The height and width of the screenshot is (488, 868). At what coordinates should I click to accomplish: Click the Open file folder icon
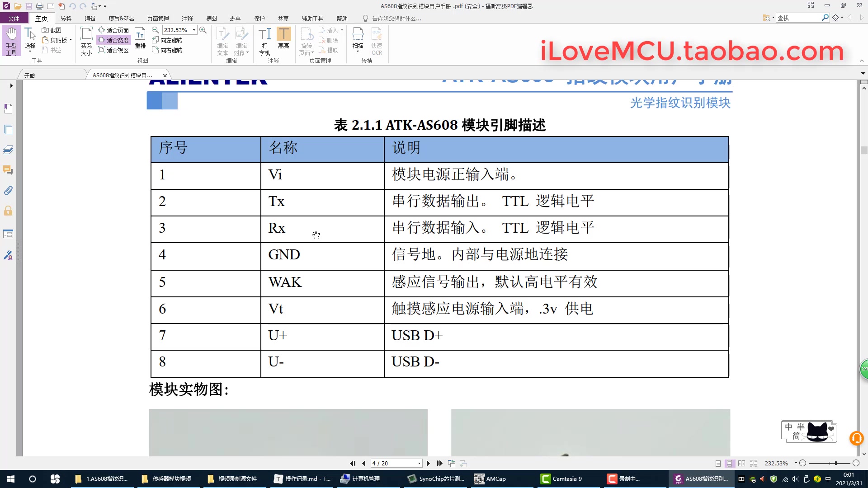(18, 6)
